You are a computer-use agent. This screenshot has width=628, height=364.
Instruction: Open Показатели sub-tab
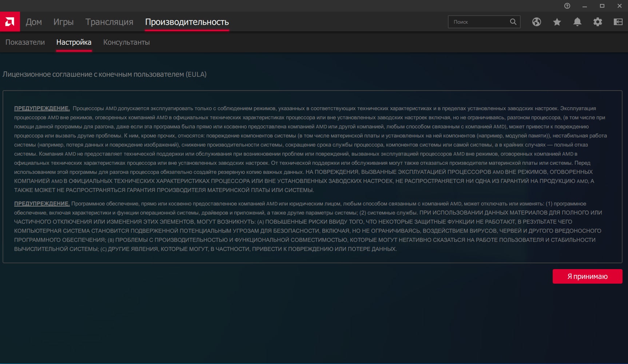point(25,42)
